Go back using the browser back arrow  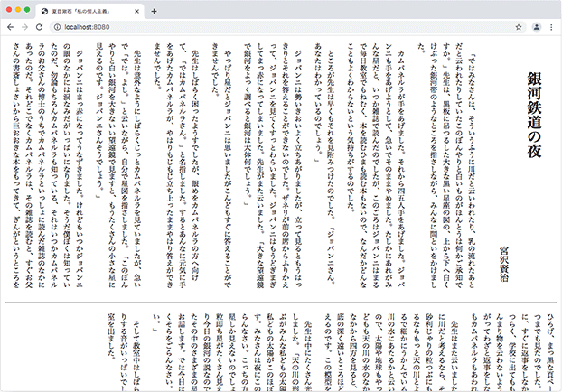pyautogui.click(x=11, y=27)
